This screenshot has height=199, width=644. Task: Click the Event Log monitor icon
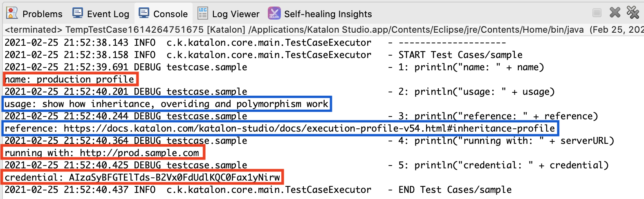(77, 13)
